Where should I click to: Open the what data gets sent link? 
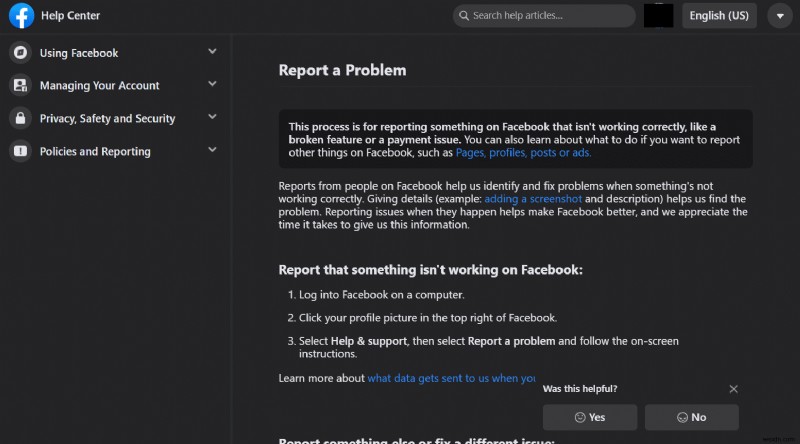(x=452, y=378)
